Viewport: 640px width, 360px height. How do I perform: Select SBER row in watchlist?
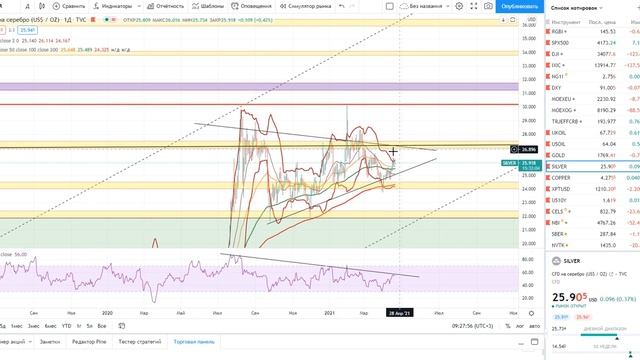point(593,234)
